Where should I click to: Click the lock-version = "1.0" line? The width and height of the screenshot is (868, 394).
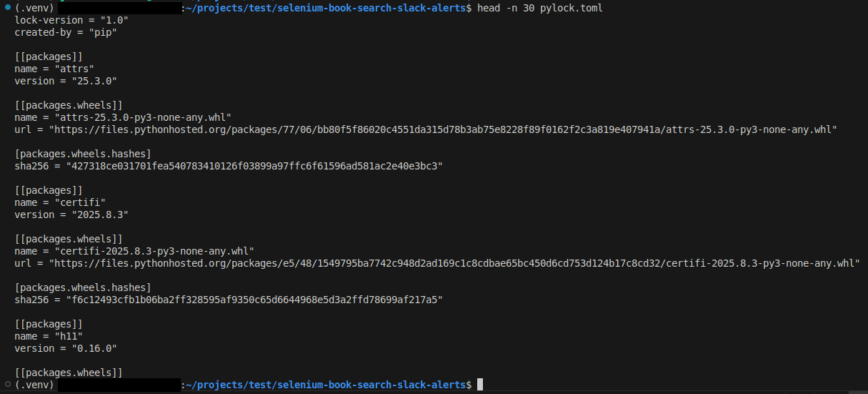[x=71, y=20]
